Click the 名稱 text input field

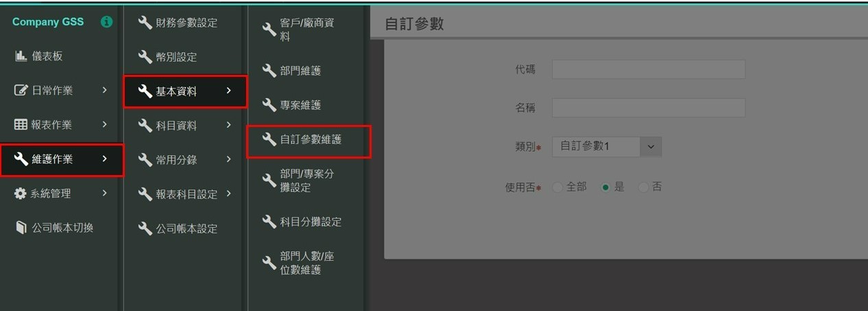coord(648,108)
